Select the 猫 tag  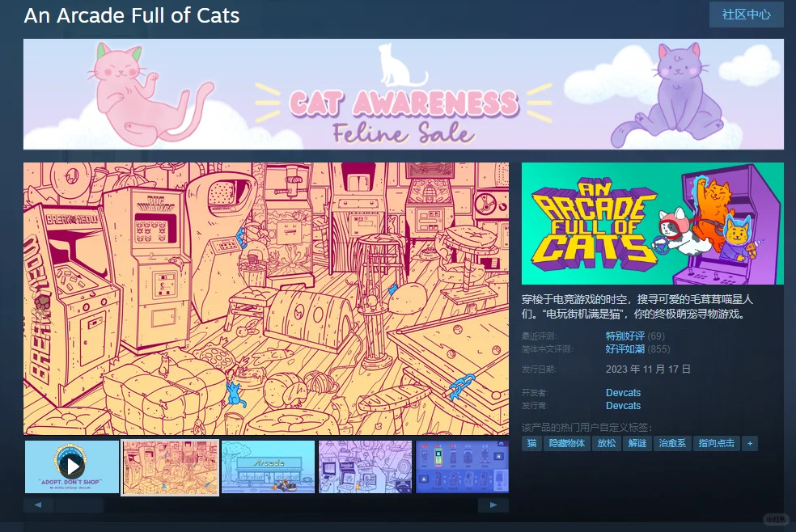tap(531, 443)
